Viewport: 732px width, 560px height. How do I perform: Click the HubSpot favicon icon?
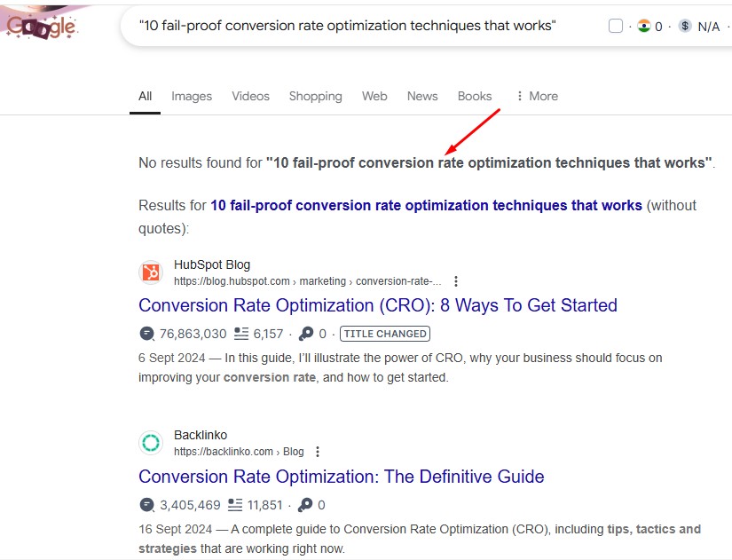151,272
